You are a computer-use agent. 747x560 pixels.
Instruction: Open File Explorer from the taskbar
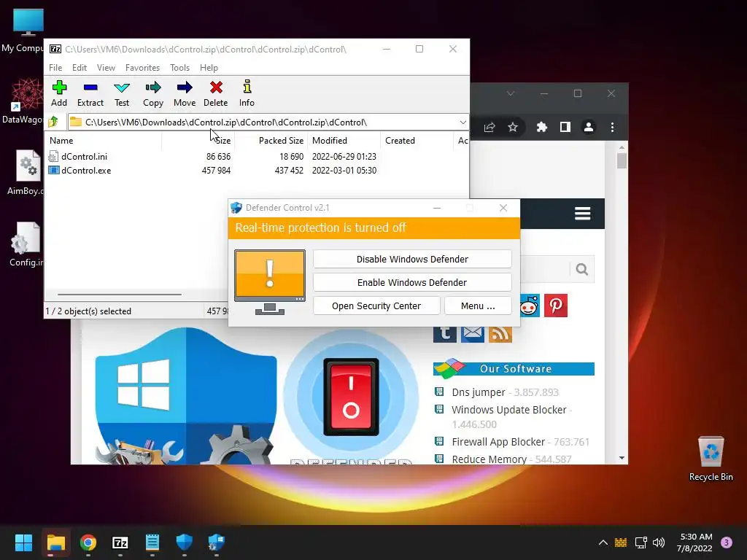(55, 542)
